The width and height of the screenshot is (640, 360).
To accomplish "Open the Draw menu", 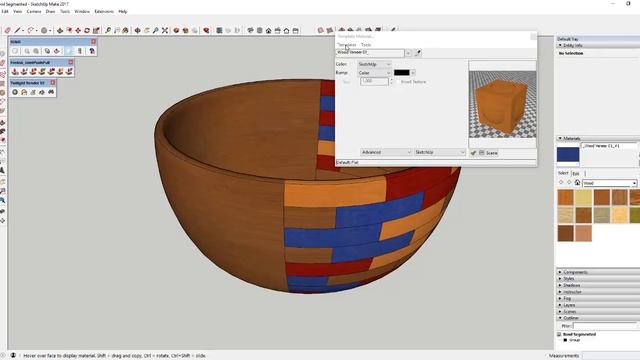I will [x=51, y=11].
